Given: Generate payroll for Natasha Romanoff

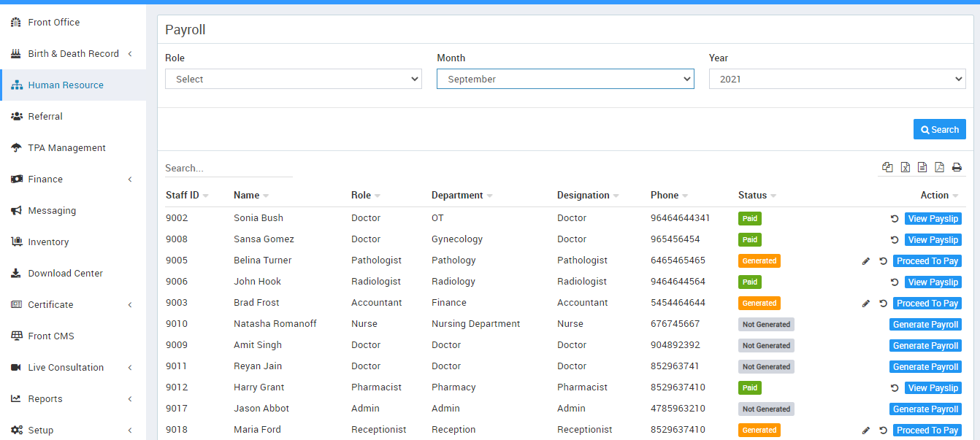Looking at the screenshot, I should coord(925,325).
